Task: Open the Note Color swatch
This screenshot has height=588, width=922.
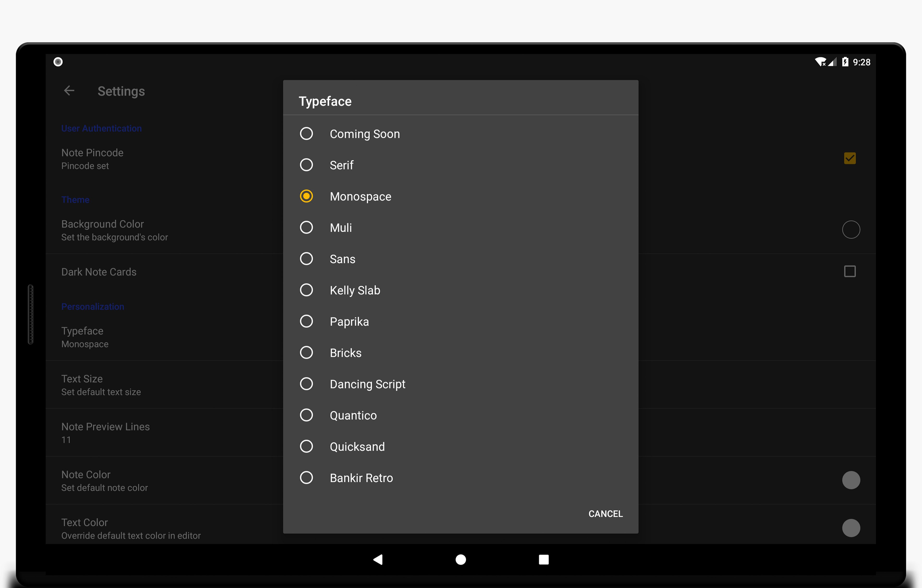Action: (x=851, y=480)
